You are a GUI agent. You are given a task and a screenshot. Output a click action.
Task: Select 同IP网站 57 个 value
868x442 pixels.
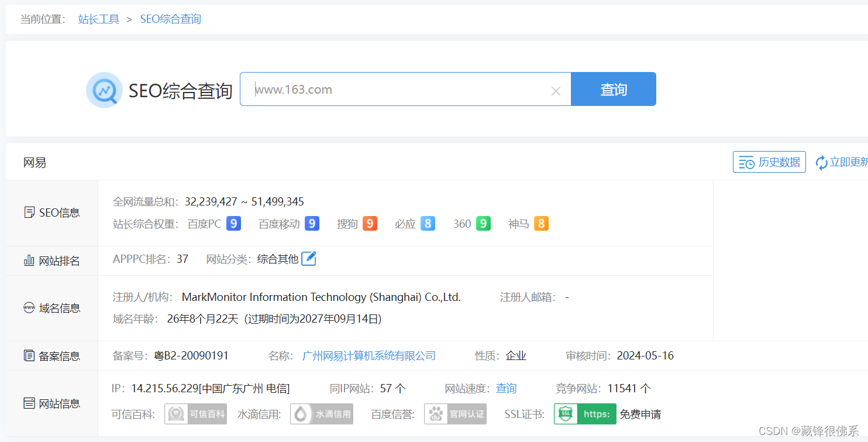392,388
